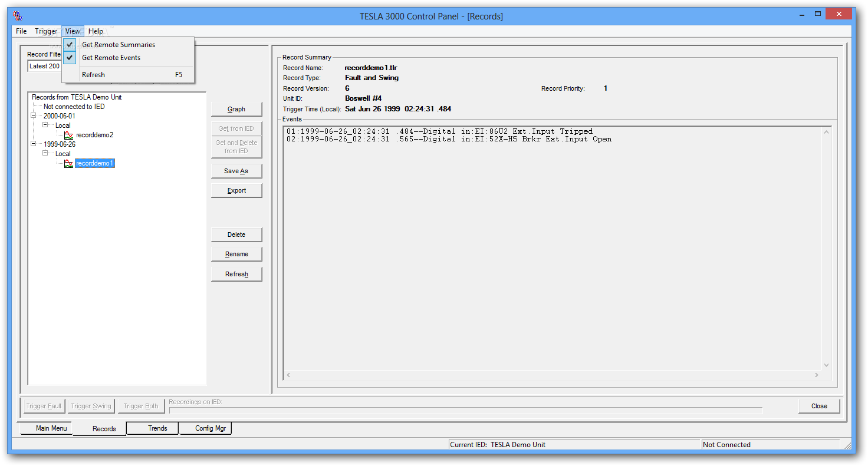Click the Trigger Time value Sat Jun 26 1999

(x=398, y=109)
